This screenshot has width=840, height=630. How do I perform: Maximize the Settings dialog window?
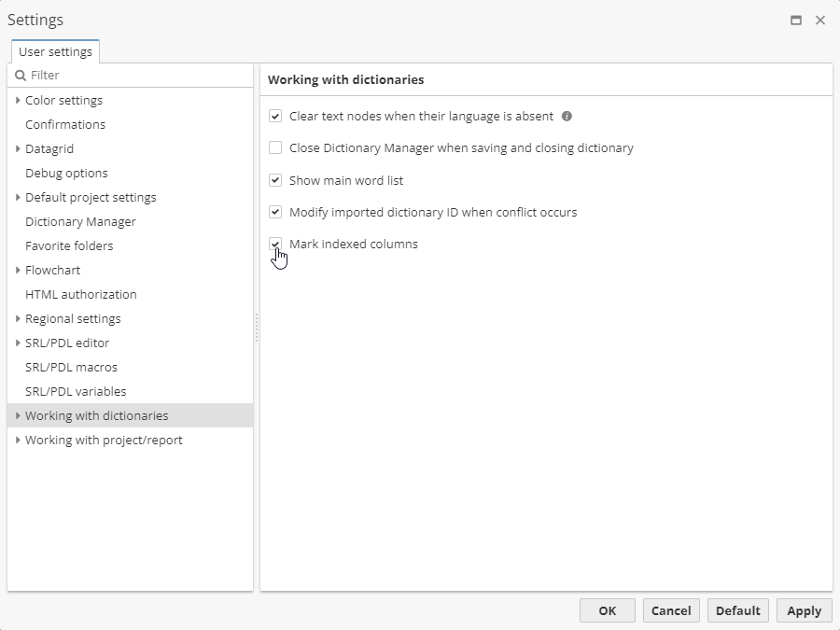[x=796, y=21]
